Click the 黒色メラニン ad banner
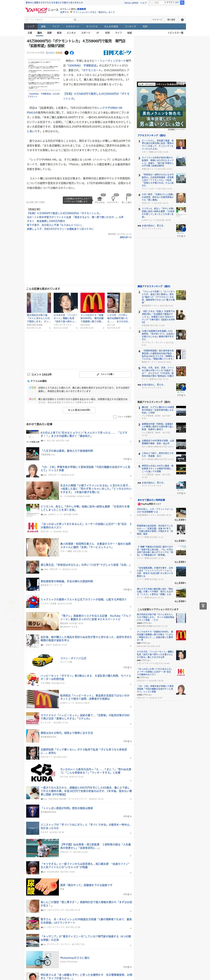Viewport: 210px width, 980px height. point(161,106)
